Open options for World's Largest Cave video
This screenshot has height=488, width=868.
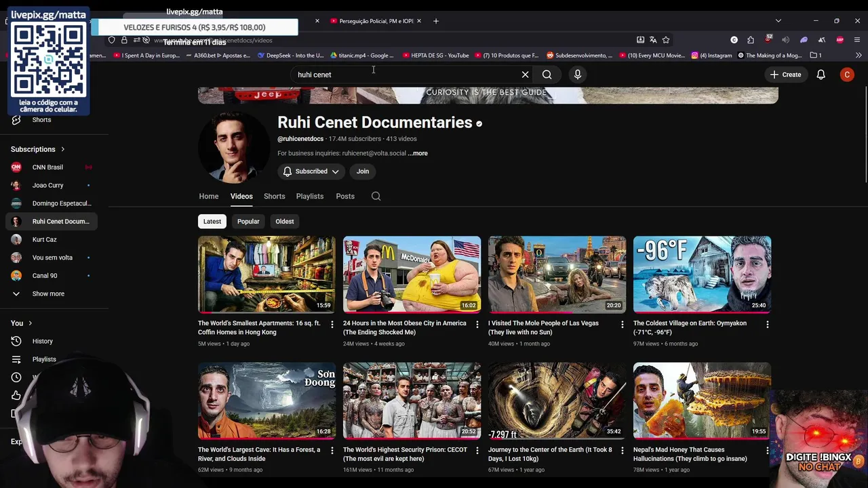point(332,451)
